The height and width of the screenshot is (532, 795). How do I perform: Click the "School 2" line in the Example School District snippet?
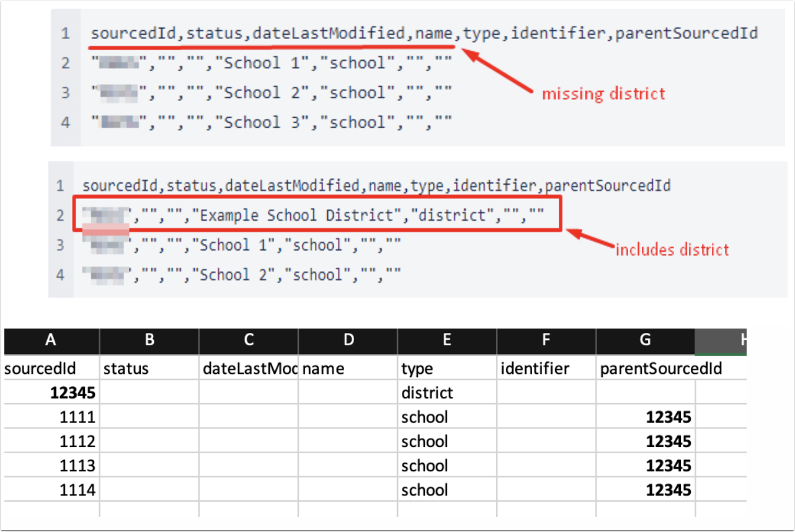point(242,274)
